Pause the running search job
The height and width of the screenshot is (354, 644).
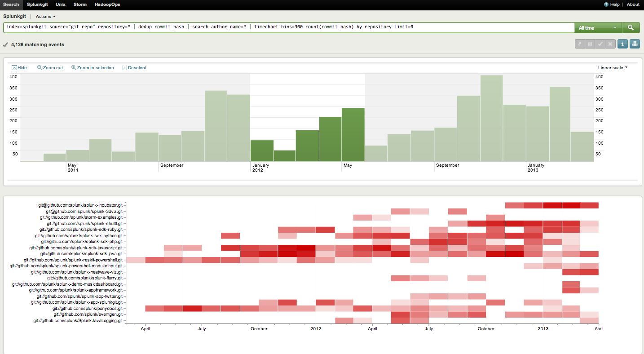click(590, 44)
